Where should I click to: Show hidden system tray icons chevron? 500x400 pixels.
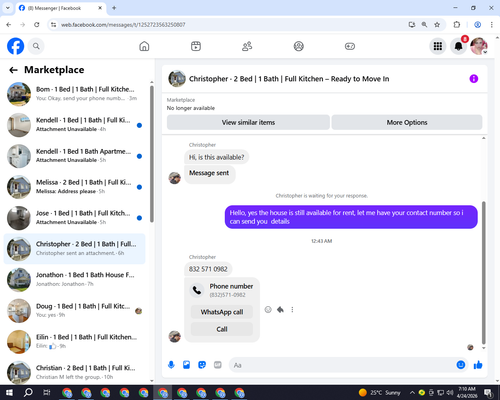412,393
